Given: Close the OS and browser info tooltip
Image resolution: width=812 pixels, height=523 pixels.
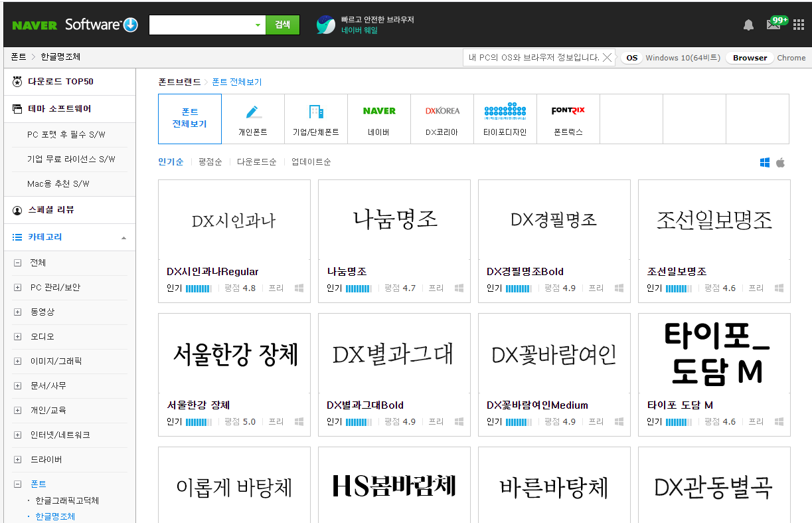Looking at the screenshot, I should [607, 58].
